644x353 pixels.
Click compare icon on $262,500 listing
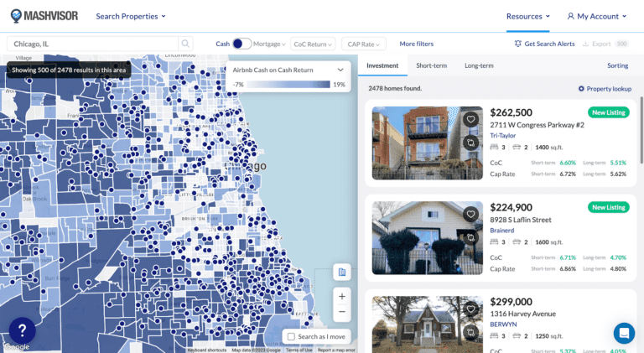pyautogui.click(x=471, y=143)
